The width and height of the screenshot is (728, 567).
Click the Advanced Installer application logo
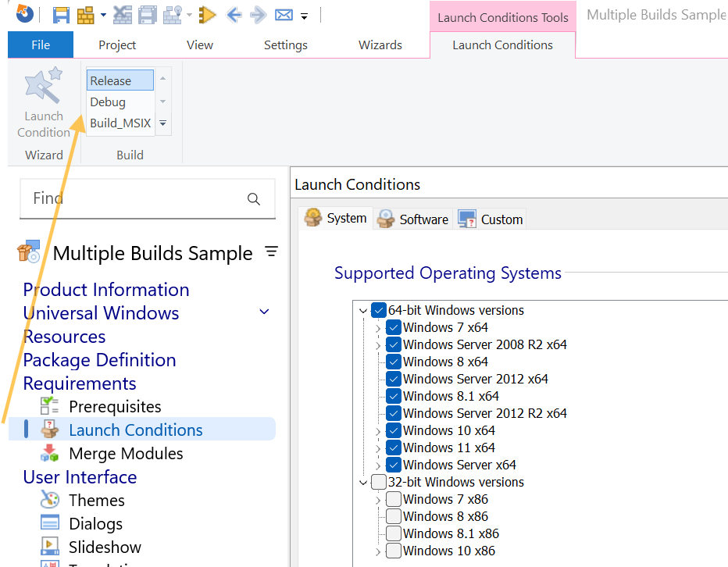tap(25, 14)
